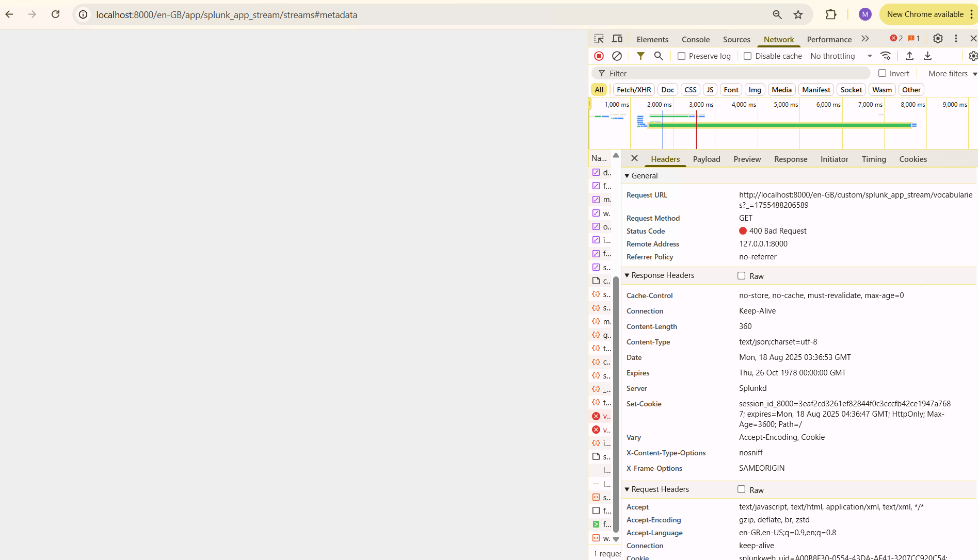Enable the Disable cache checkbox
Image resolution: width=978 pixels, height=560 pixels.
point(747,56)
